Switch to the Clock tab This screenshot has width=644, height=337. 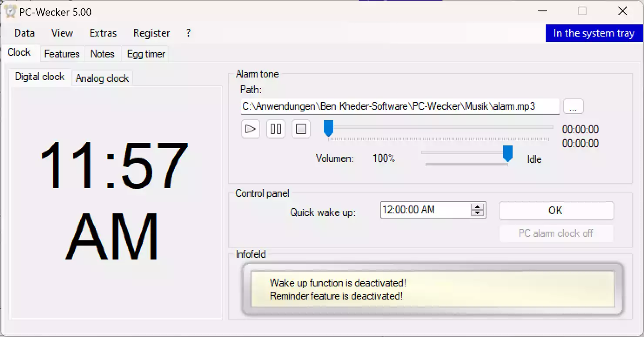19,52
